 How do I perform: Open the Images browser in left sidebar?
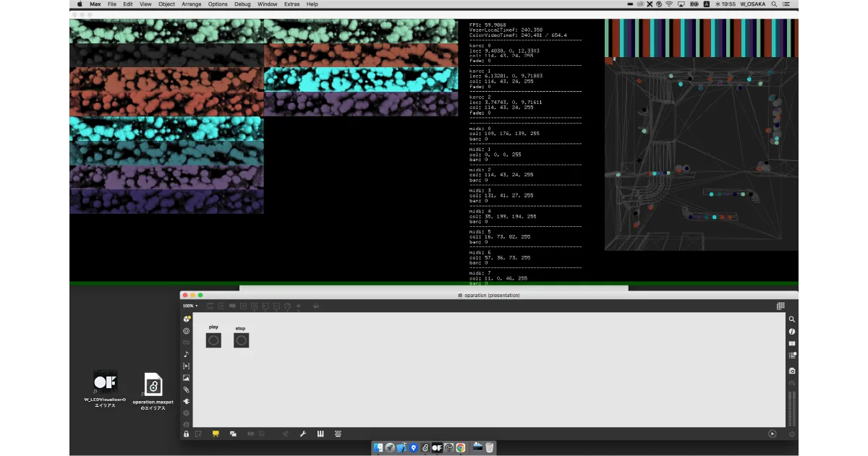click(187, 378)
